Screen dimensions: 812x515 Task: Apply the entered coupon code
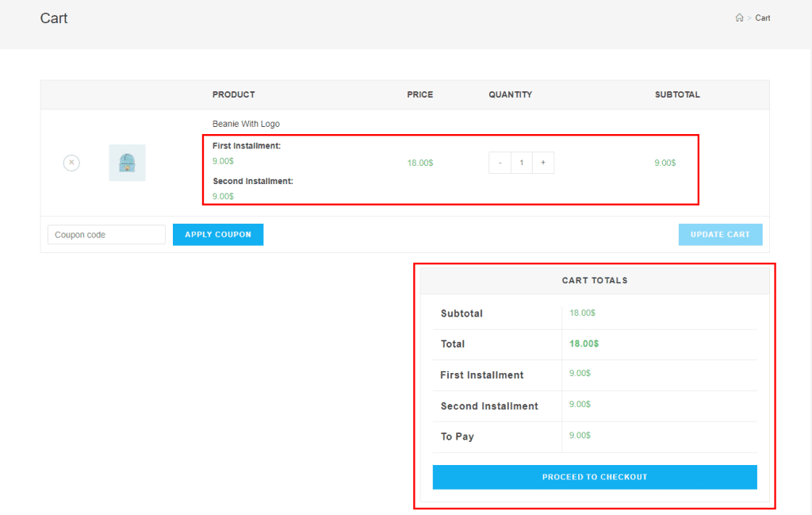[x=217, y=234]
